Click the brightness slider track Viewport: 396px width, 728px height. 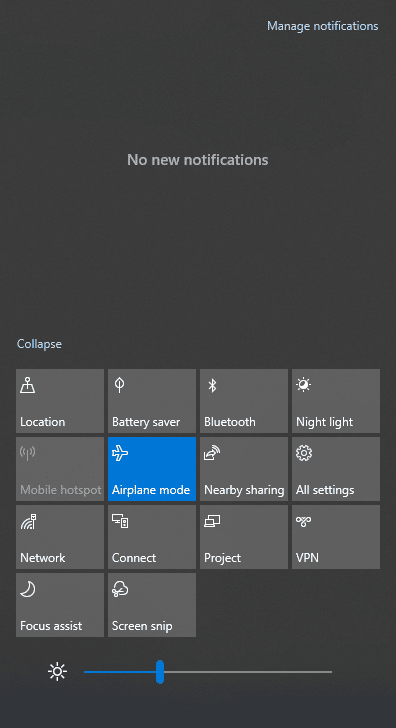[208, 672]
